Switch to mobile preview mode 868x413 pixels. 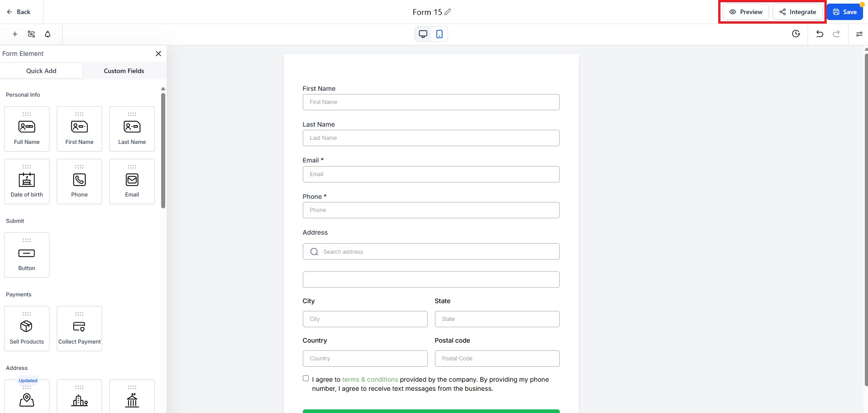[439, 34]
